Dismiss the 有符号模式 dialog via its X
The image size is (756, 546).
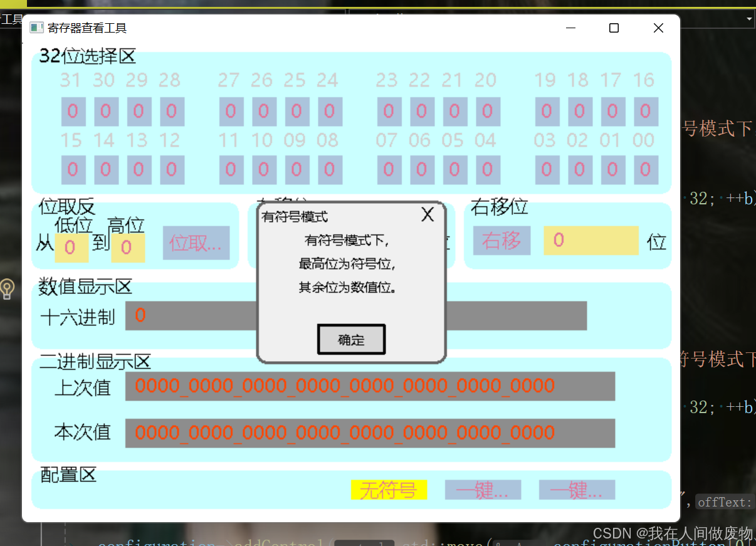tap(428, 214)
